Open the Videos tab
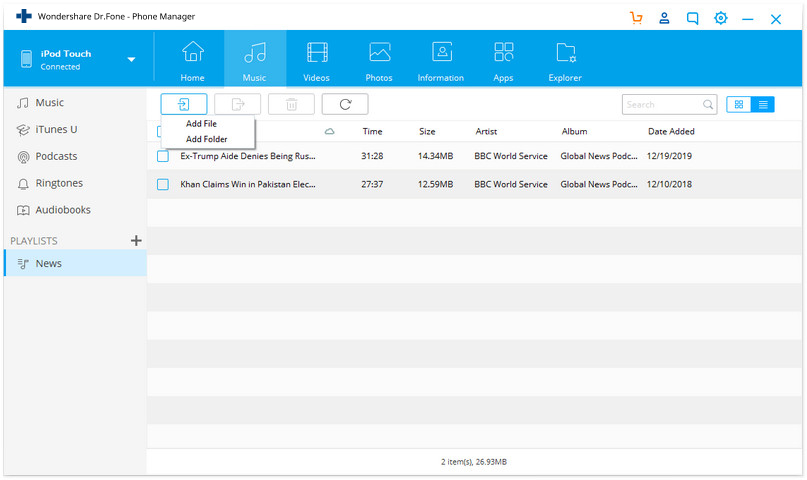This screenshot has height=480, width=807. tap(317, 61)
